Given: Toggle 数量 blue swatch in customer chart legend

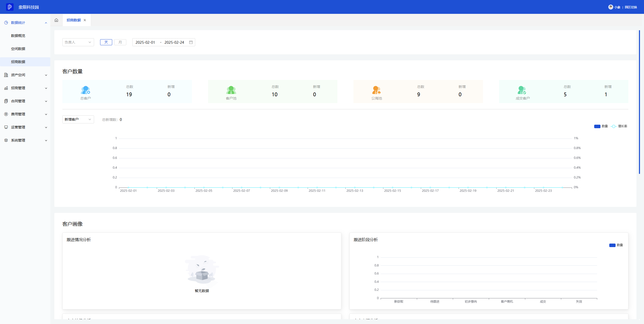Looking at the screenshot, I should (597, 126).
